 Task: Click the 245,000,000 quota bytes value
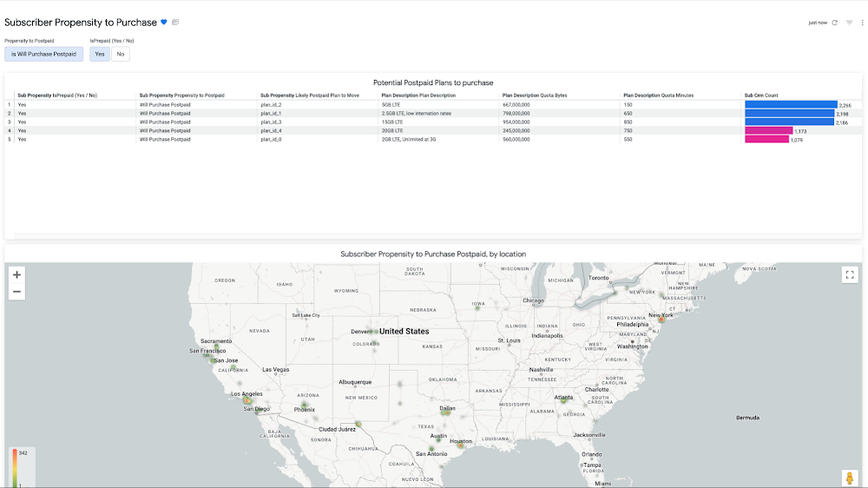(516, 131)
